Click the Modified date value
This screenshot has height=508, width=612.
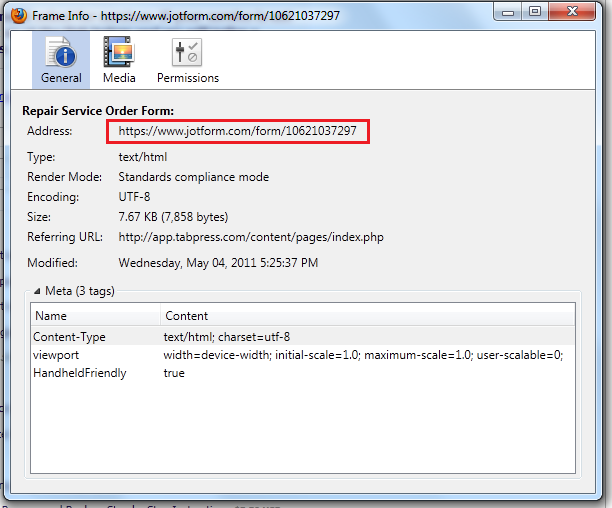pos(218,263)
